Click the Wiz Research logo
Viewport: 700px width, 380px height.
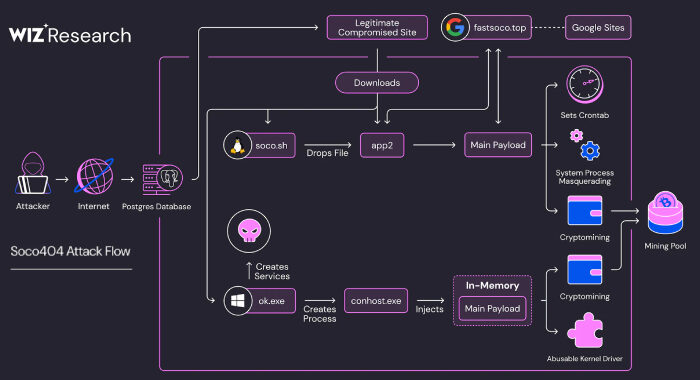click(70, 35)
